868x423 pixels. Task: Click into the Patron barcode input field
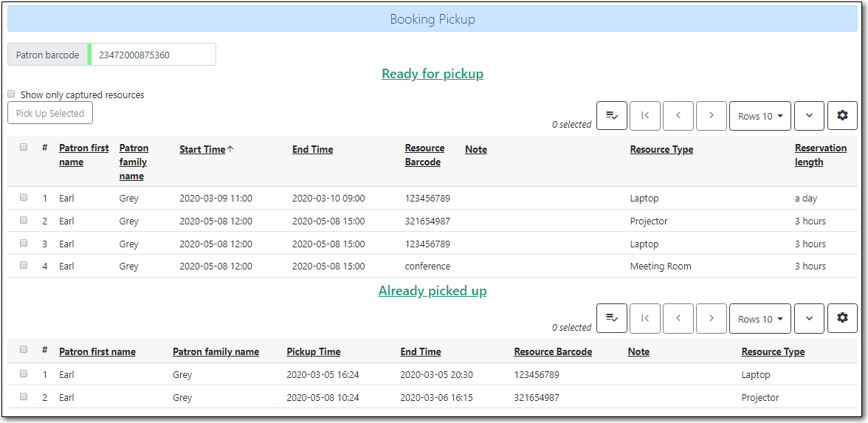click(154, 55)
